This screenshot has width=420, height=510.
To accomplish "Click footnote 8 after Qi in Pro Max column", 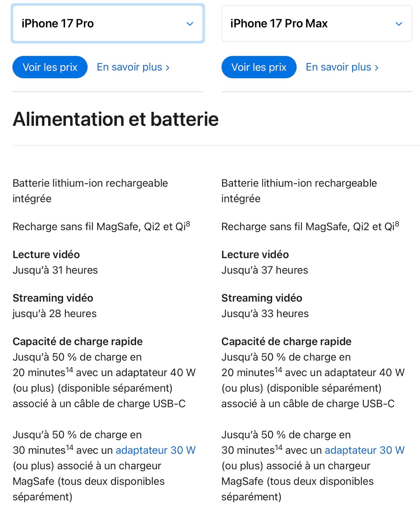I will pyautogui.click(x=397, y=224).
